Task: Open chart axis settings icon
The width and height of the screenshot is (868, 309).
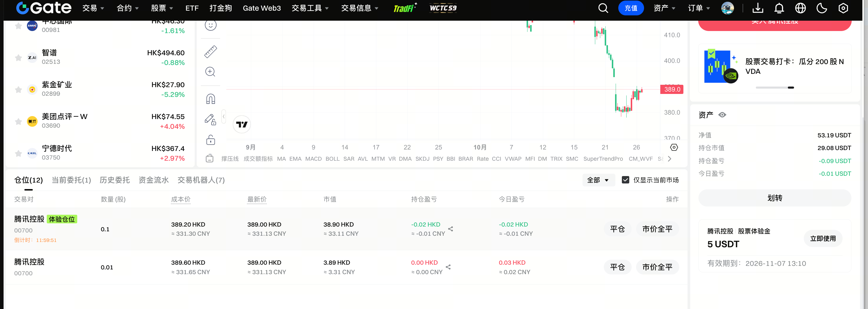Action: click(674, 147)
